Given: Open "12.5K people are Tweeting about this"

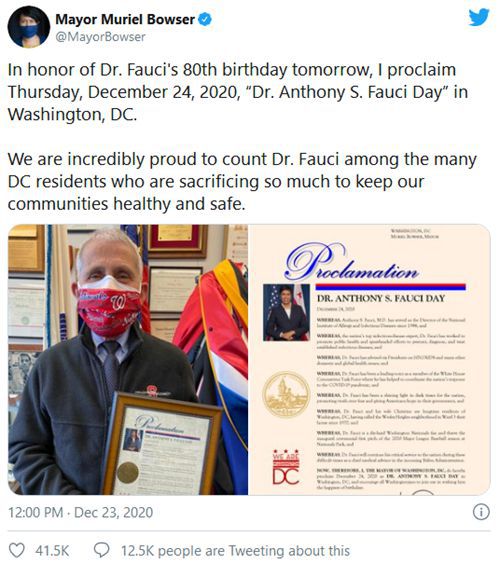Looking at the screenshot, I should click(x=235, y=551).
